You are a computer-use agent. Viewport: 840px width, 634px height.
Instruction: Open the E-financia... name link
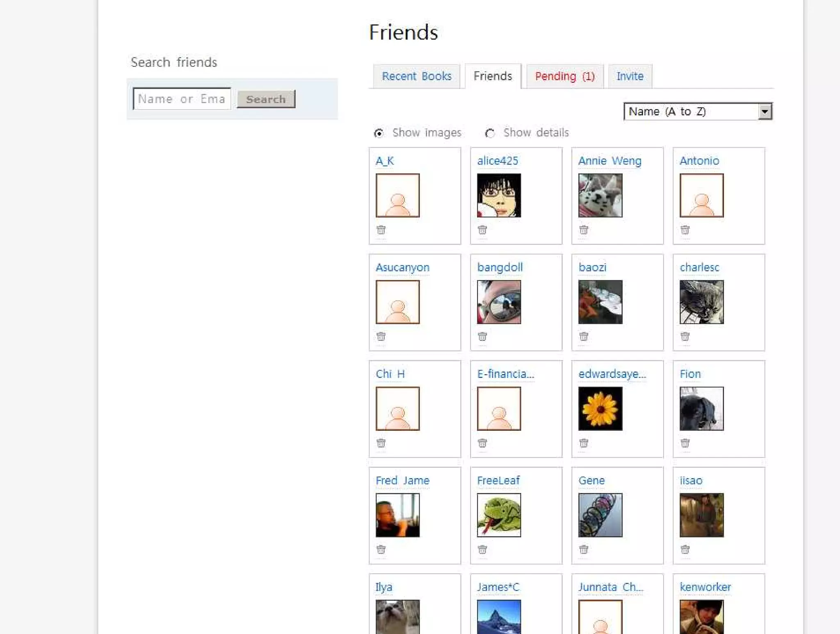click(x=505, y=374)
